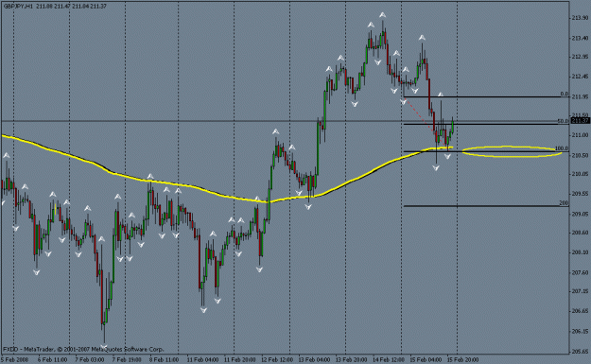Click the 210.50 price axis label
591x364 pixels.
coord(581,155)
